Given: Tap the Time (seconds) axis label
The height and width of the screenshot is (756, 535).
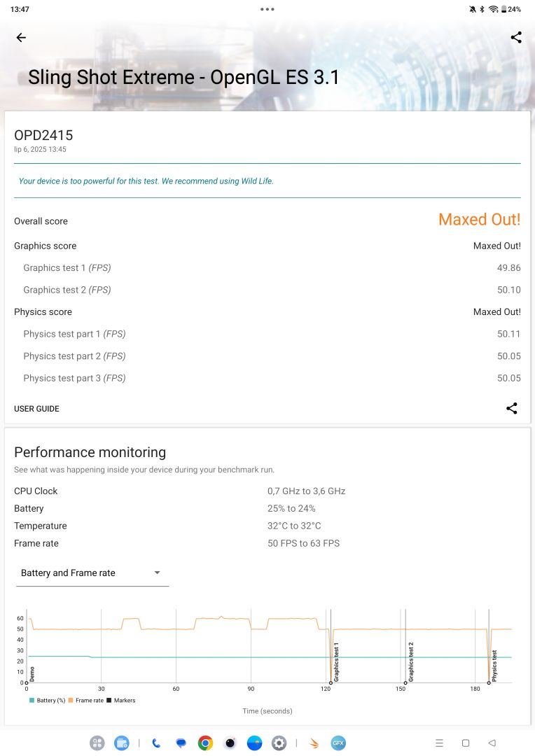Looking at the screenshot, I should click(x=267, y=711).
